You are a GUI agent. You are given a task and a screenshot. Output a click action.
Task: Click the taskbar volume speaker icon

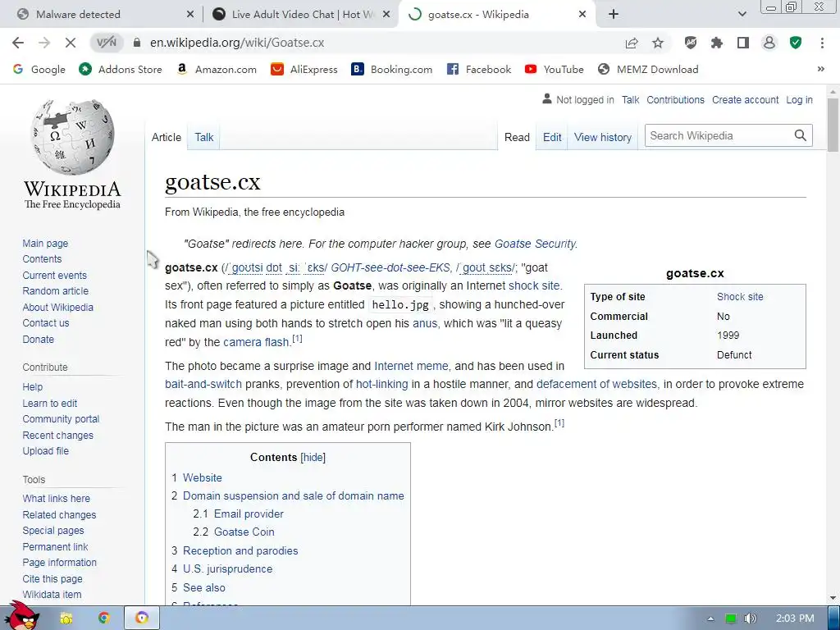751,619
